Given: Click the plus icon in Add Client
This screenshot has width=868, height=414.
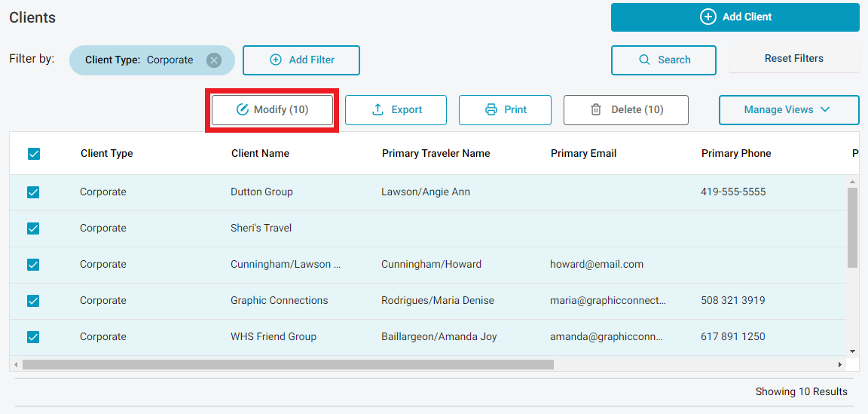Looking at the screenshot, I should coord(708,17).
